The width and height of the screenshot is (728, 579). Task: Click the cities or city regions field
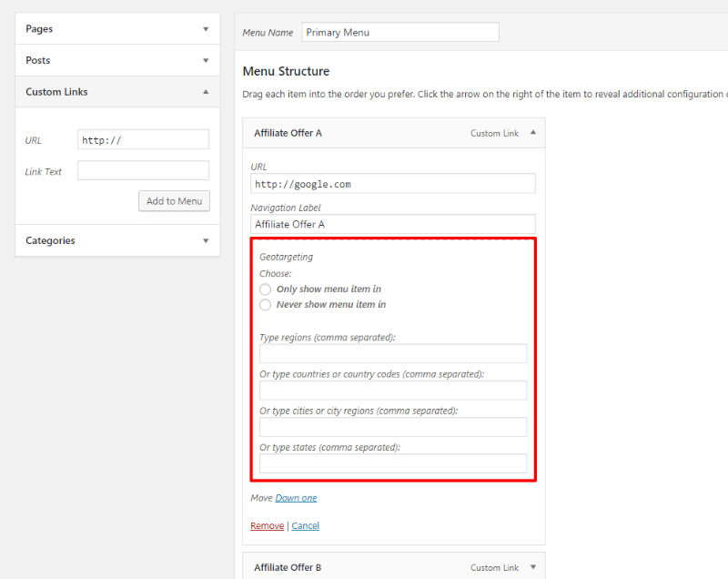point(393,426)
